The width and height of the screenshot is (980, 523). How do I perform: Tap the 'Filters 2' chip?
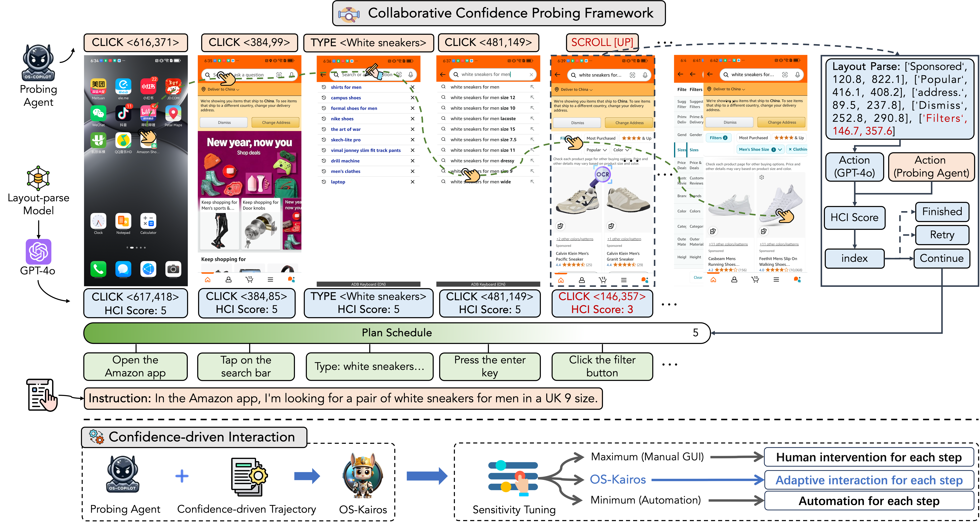[x=718, y=138]
